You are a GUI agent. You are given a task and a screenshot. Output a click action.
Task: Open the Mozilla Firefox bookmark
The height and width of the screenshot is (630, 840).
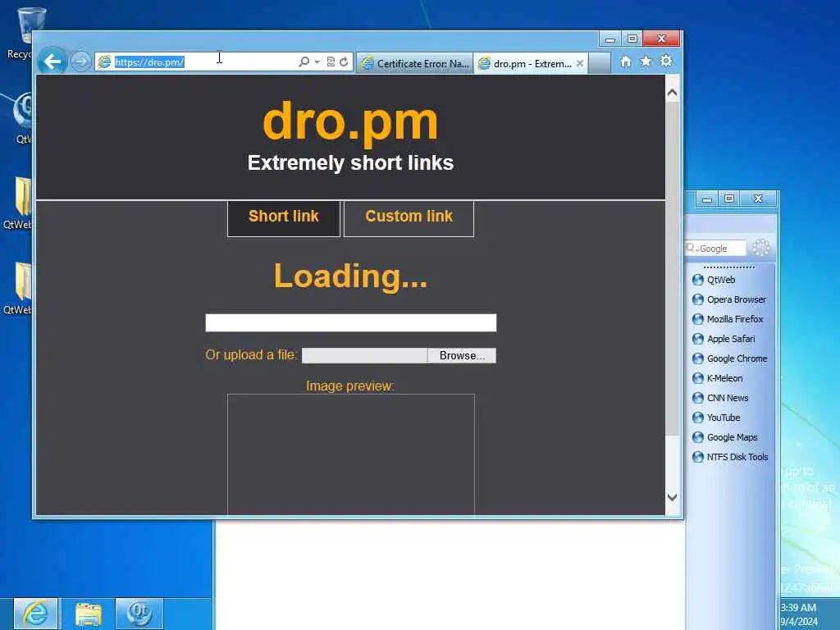click(x=734, y=319)
